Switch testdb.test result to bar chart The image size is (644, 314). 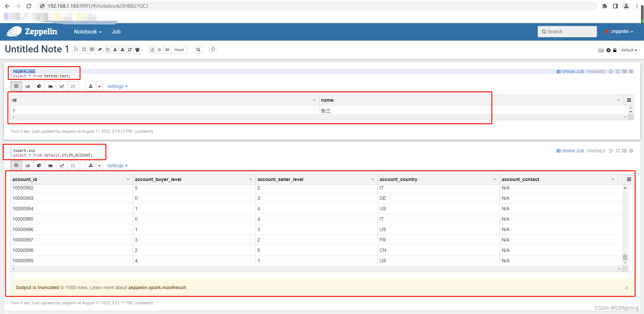pyautogui.click(x=28, y=86)
